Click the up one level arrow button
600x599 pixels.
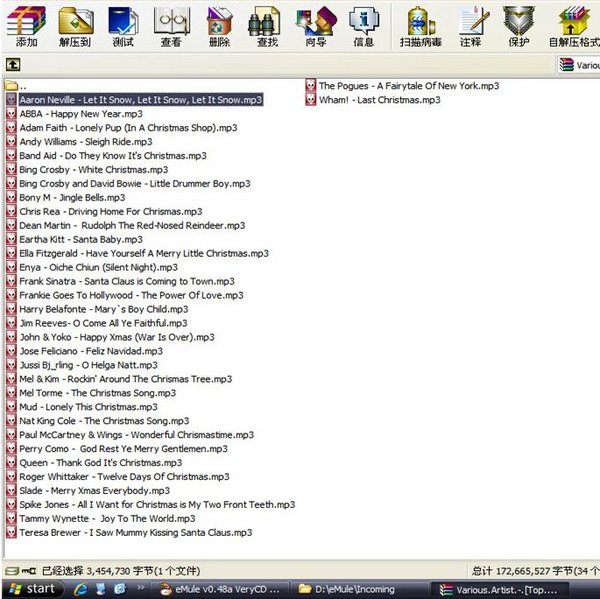click(x=13, y=64)
